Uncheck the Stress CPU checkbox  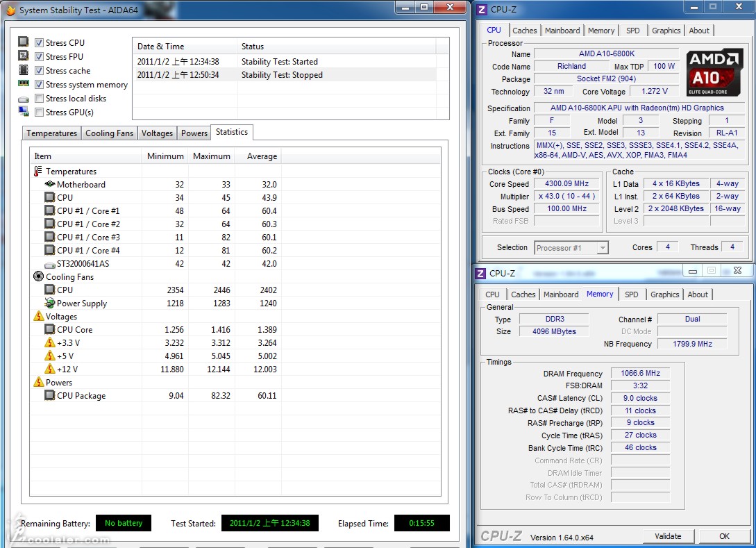coord(40,43)
